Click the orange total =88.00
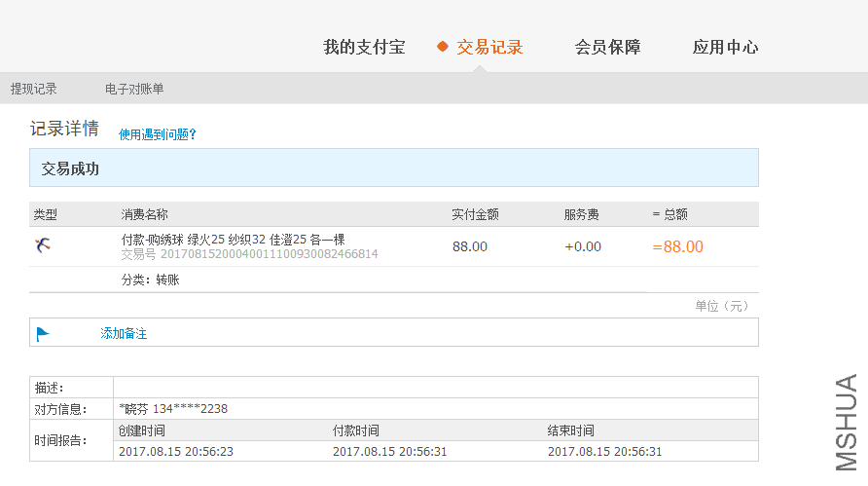The height and width of the screenshot is (486, 868). pyautogui.click(x=677, y=246)
